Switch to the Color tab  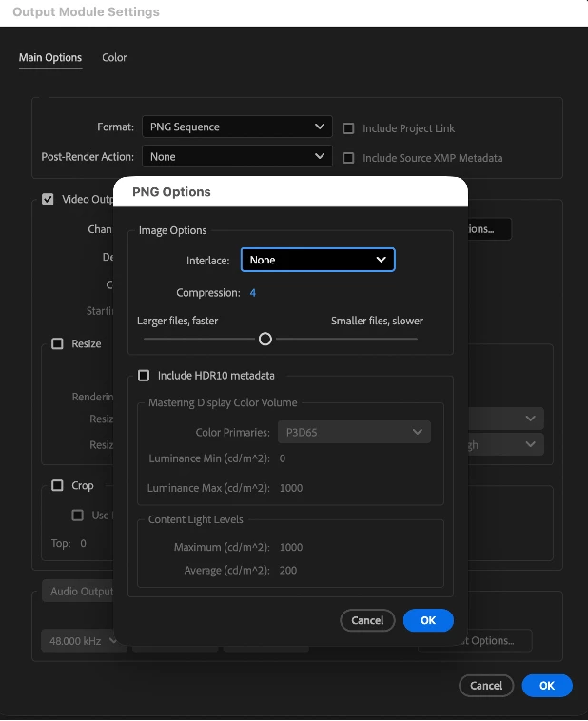[114, 57]
